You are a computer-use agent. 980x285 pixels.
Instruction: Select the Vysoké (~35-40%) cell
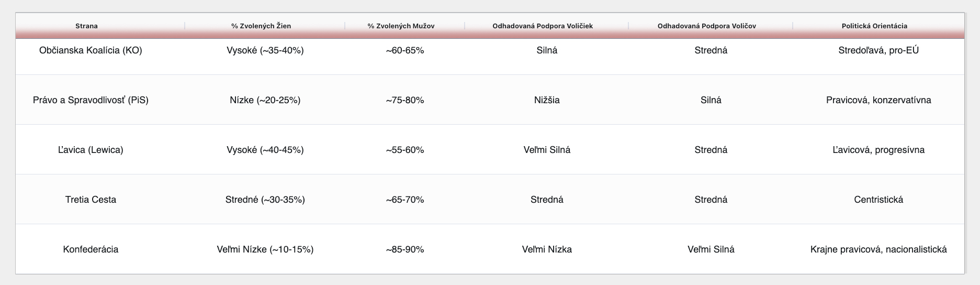265,51
